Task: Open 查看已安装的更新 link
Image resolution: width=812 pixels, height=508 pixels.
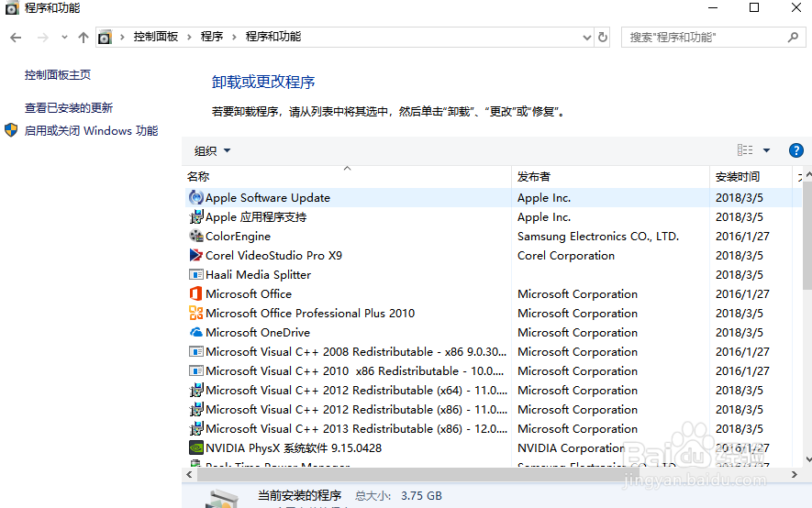Action: pos(69,107)
